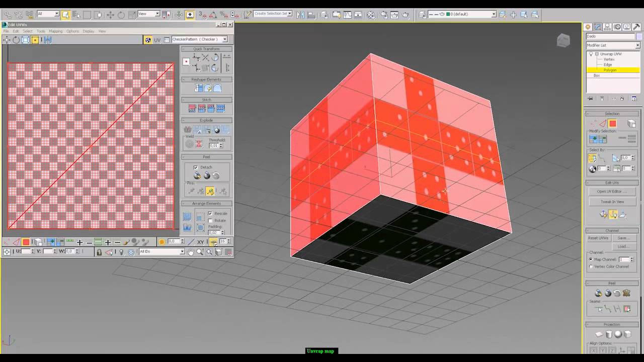Click the Pack Custom icon in Arrange Elements
The height and width of the screenshot is (362, 644).
[187, 217]
